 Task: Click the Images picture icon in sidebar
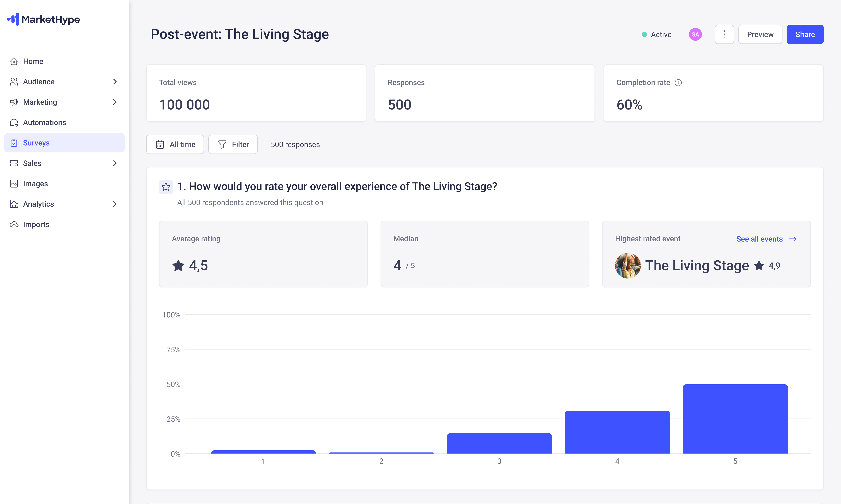pos(14,184)
